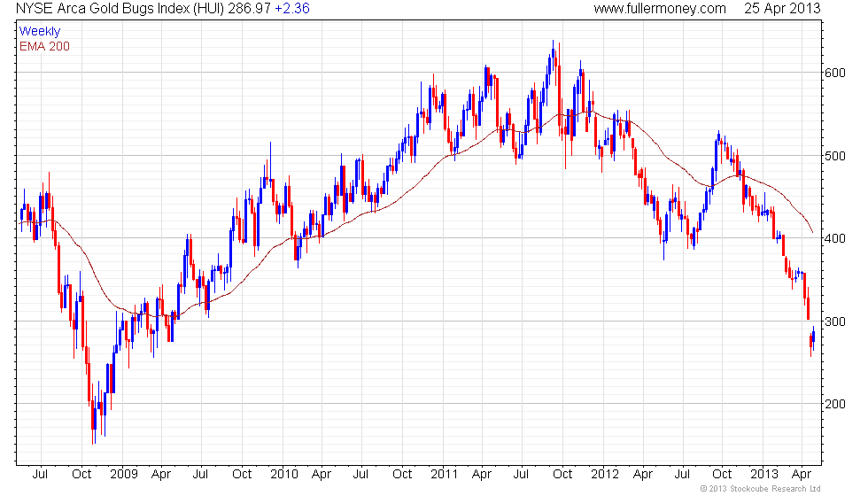The height and width of the screenshot is (496, 868).
Task: Click the 400 price axis label
Action: pos(834,238)
